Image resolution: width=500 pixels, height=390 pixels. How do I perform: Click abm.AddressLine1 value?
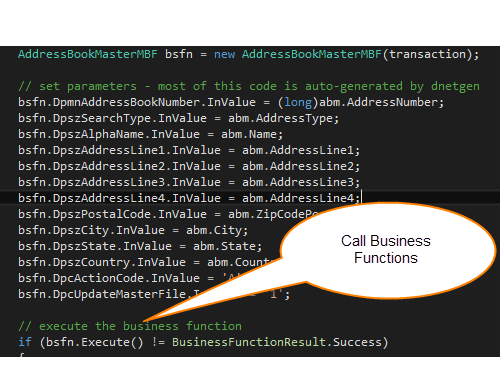coord(298,150)
